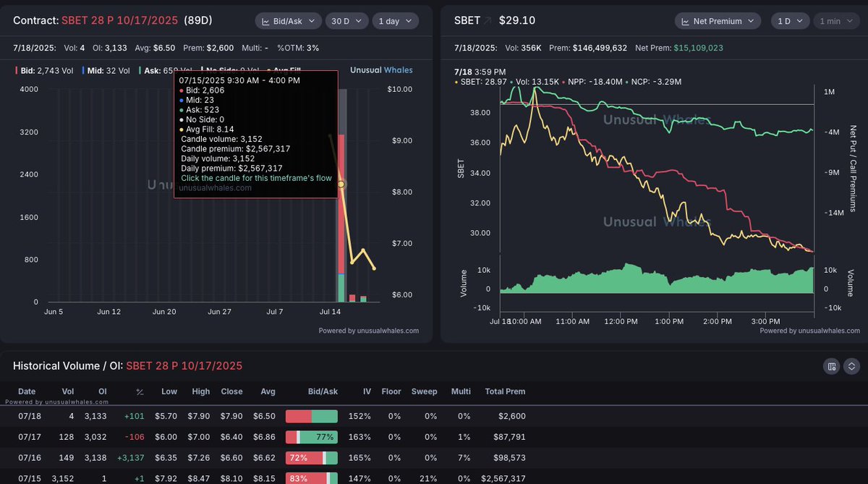Viewport: 868px width, 484px height.
Task: Click the Avg Fill point highlighted at 8.14
Action: [341, 184]
